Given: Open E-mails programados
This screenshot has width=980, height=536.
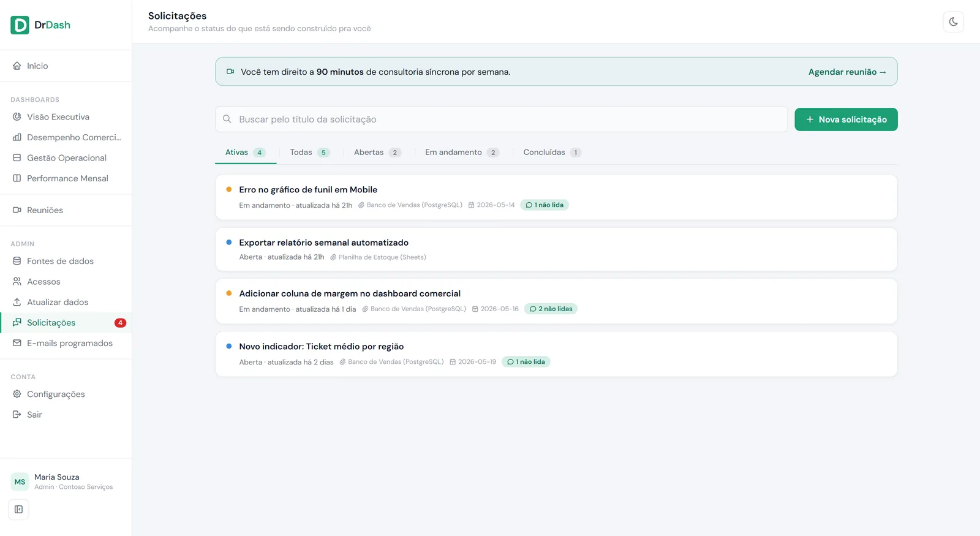Looking at the screenshot, I should [66, 343].
